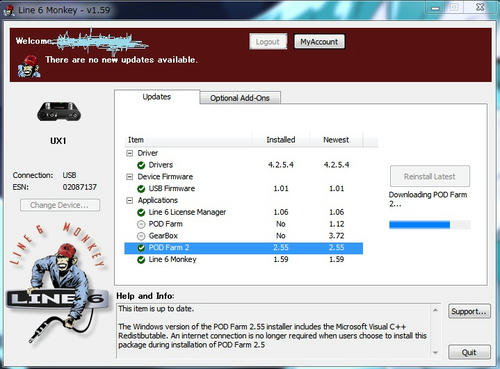500x369 pixels.
Task: Click the UX1 device name label
Action: click(58, 141)
